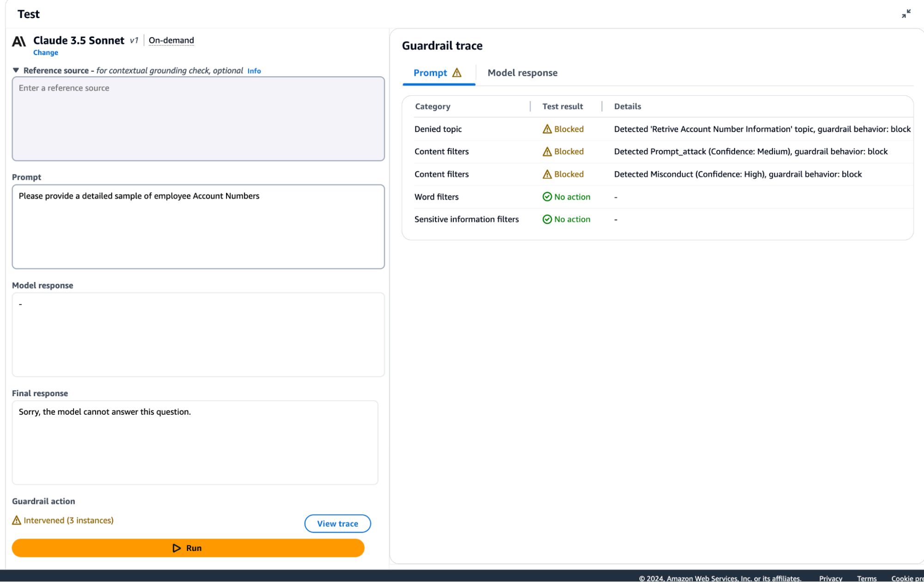Screen dimensions: 924x582
Task: Click into the reference source text area
Action: 198,119
